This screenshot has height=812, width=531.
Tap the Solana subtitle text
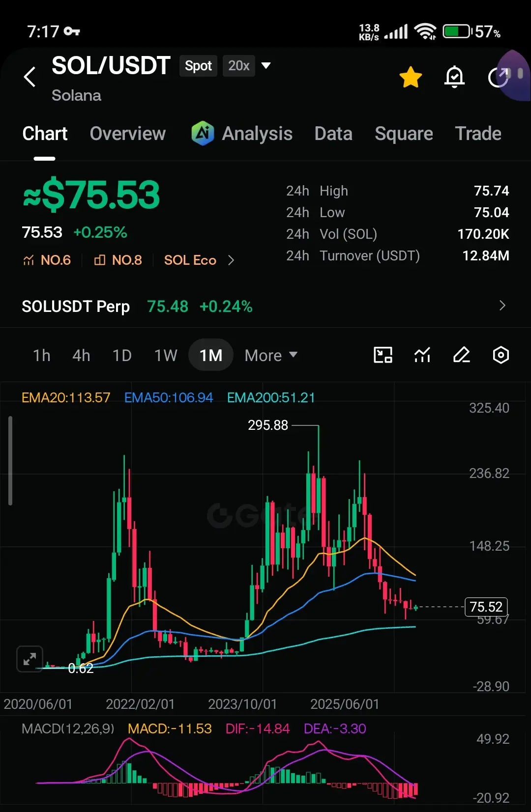pos(76,95)
